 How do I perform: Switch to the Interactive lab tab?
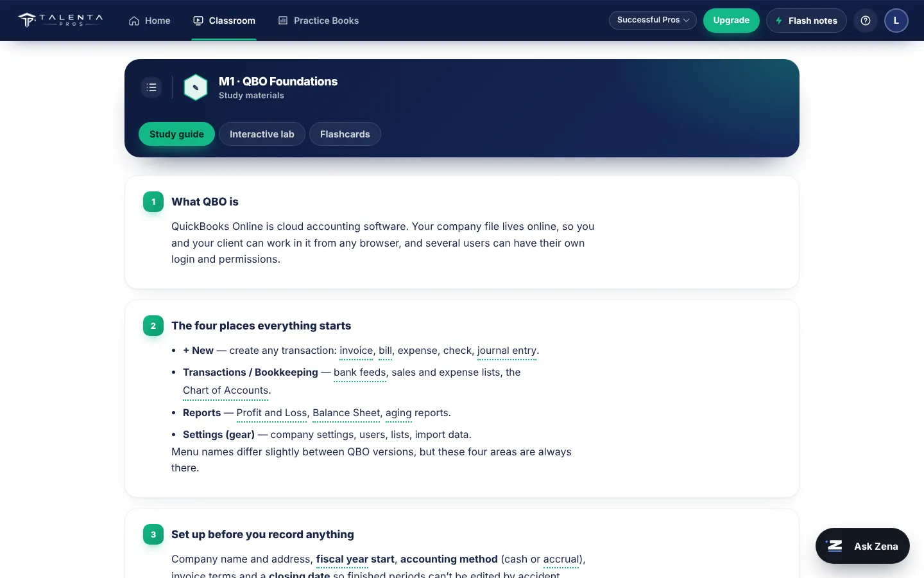262,134
